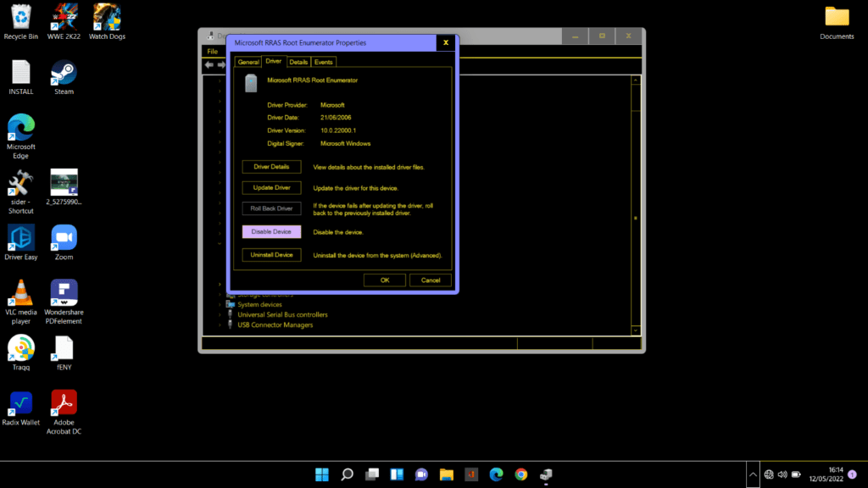
Task: Switch to the Events tab
Action: (x=323, y=61)
